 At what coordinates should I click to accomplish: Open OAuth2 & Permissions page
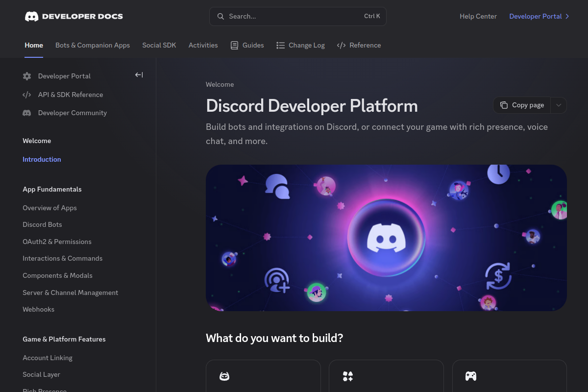click(x=57, y=242)
